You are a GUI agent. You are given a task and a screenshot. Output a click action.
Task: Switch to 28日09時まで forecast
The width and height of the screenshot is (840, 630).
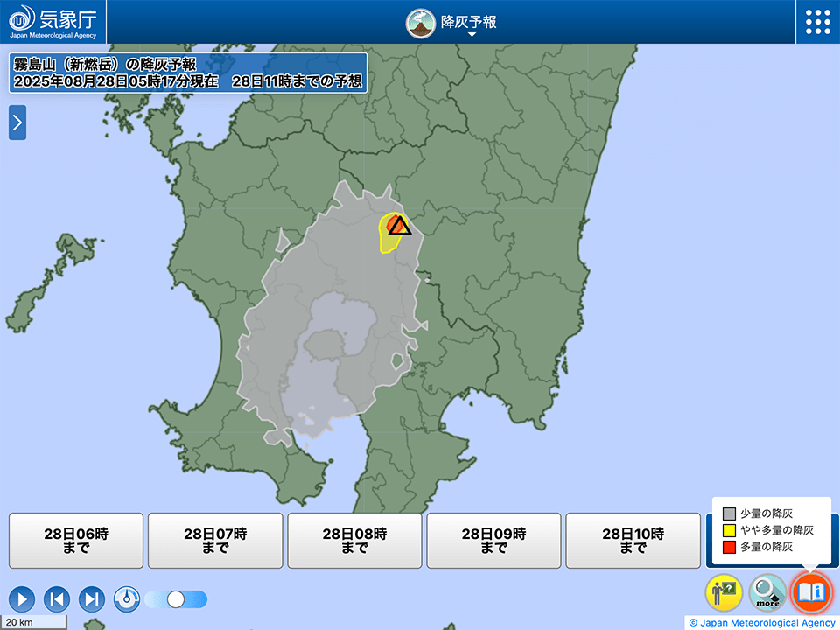click(x=493, y=541)
